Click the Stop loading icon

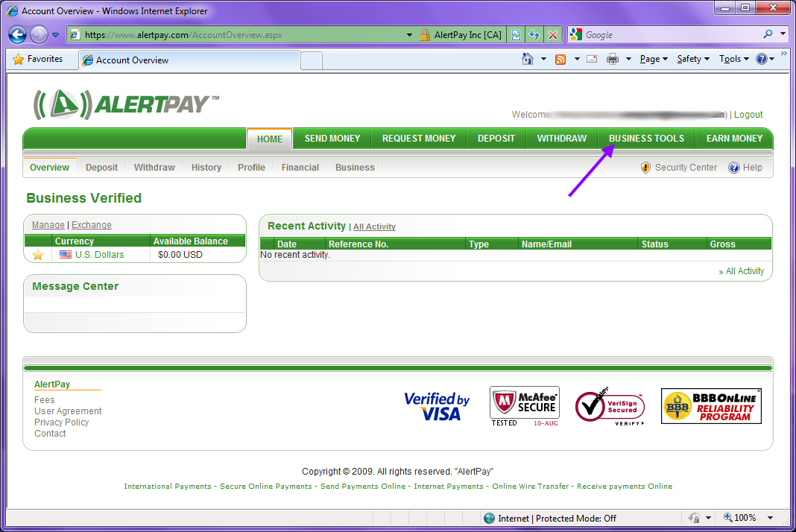[x=553, y=34]
